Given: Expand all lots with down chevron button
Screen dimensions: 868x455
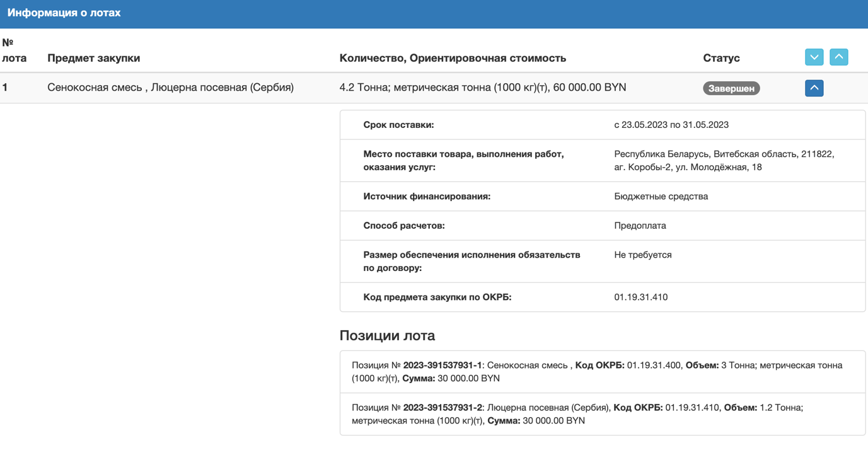Looking at the screenshot, I should click(x=814, y=57).
